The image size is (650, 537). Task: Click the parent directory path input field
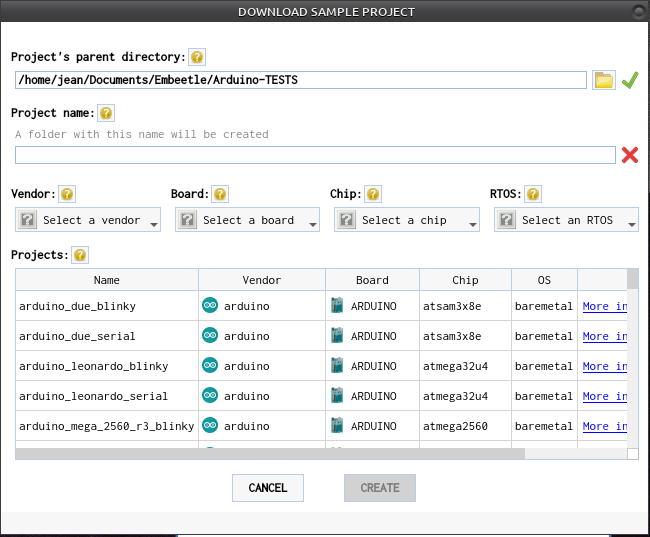pyautogui.click(x=301, y=80)
